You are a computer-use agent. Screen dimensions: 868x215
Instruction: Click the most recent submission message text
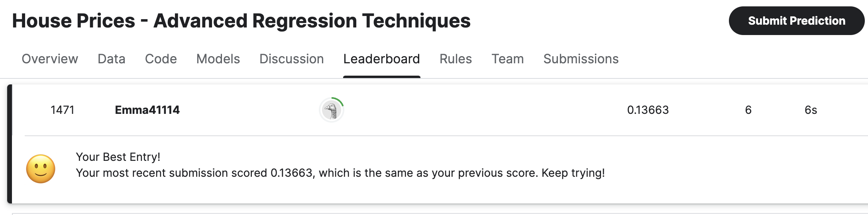(x=340, y=173)
